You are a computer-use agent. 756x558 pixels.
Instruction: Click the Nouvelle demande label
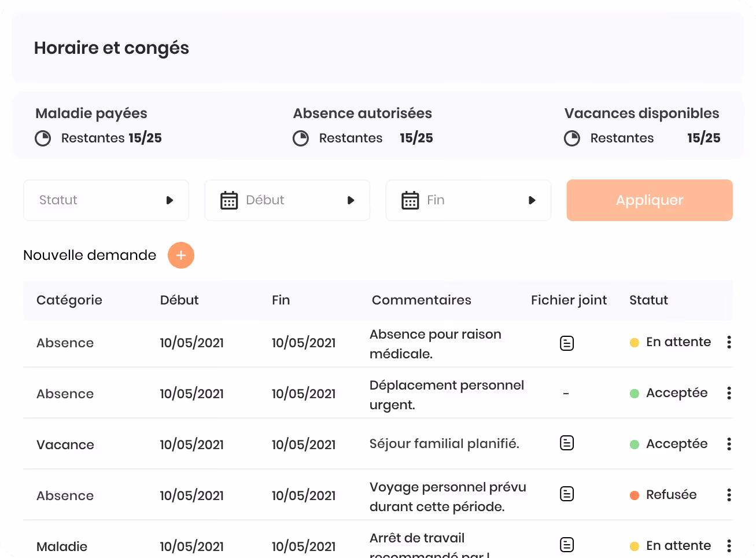tap(90, 255)
